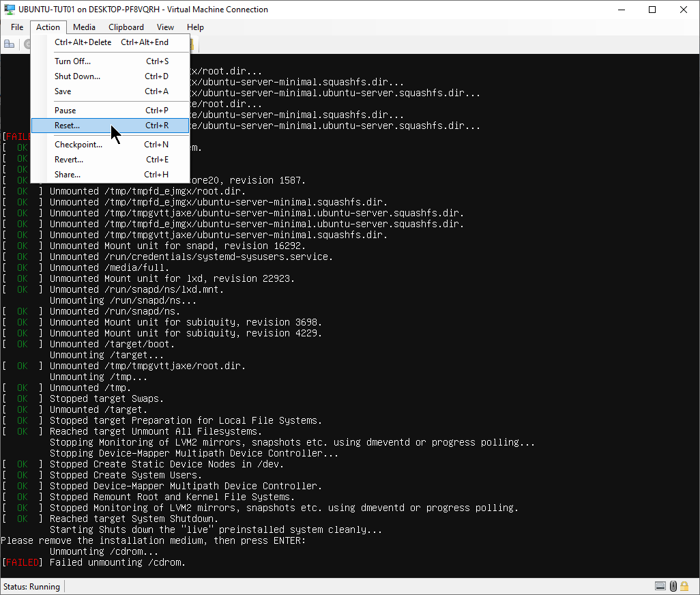The width and height of the screenshot is (700, 595).
Task: Choose Checkpoint... in Action menu
Action: coord(111,145)
